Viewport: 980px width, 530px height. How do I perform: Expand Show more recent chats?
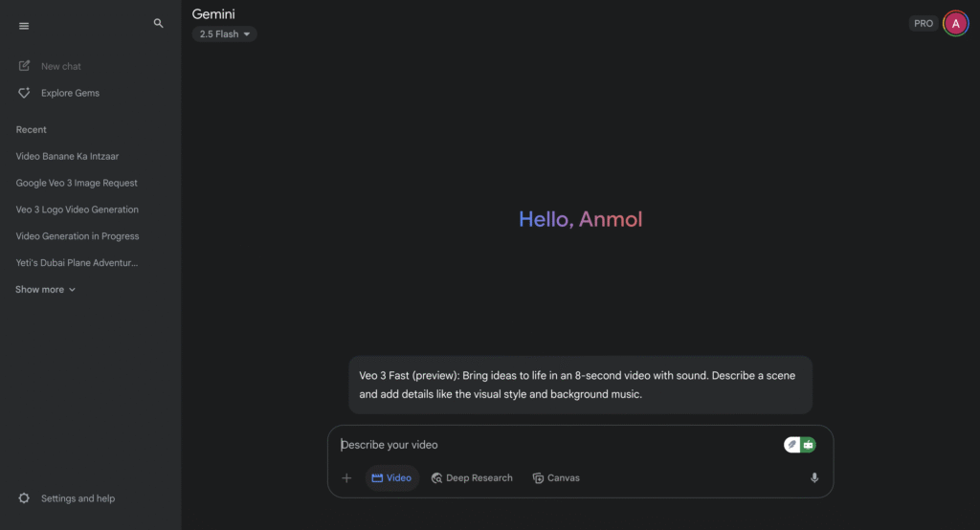[45, 289]
